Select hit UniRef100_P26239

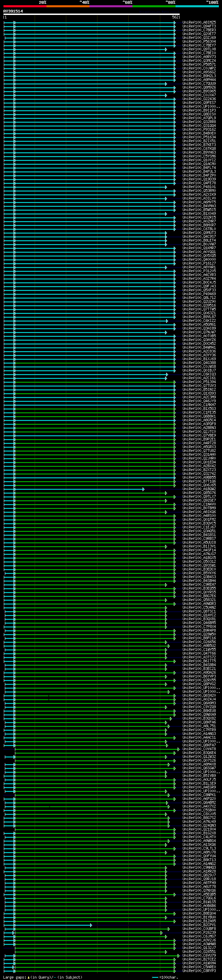click(199, 932)
